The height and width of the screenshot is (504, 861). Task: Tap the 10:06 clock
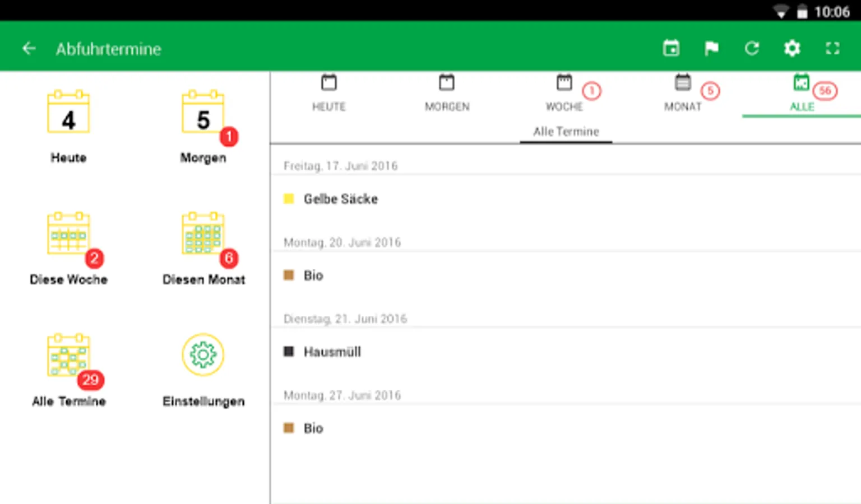[x=832, y=12]
